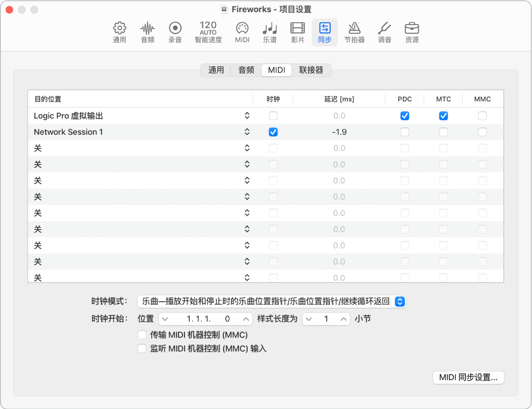Switch to the 音频 tab
This screenshot has height=409, width=532.
point(246,70)
